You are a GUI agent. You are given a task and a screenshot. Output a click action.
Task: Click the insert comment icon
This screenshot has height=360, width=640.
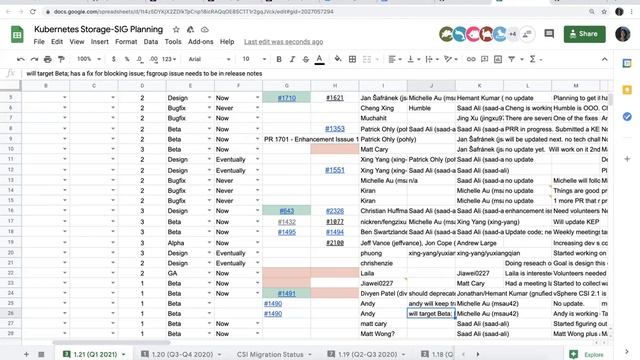pyautogui.click(x=484, y=59)
